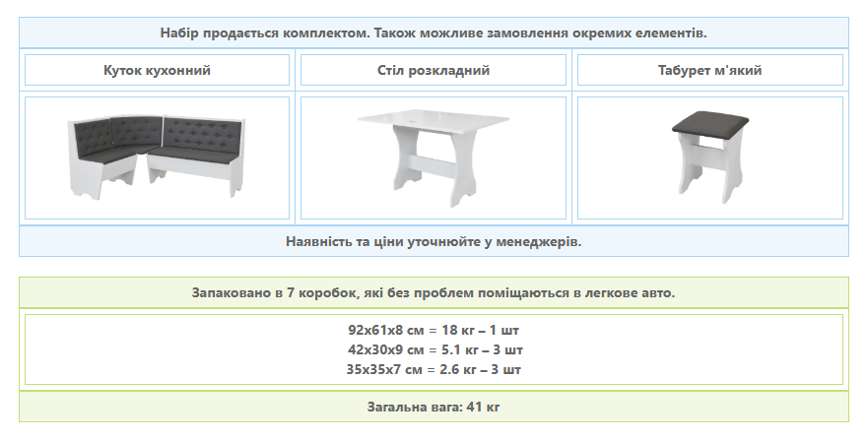This screenshot has width=868, height=441.
Task: Select the 35x35x7 см box dimension line
Action: (434, 369)
